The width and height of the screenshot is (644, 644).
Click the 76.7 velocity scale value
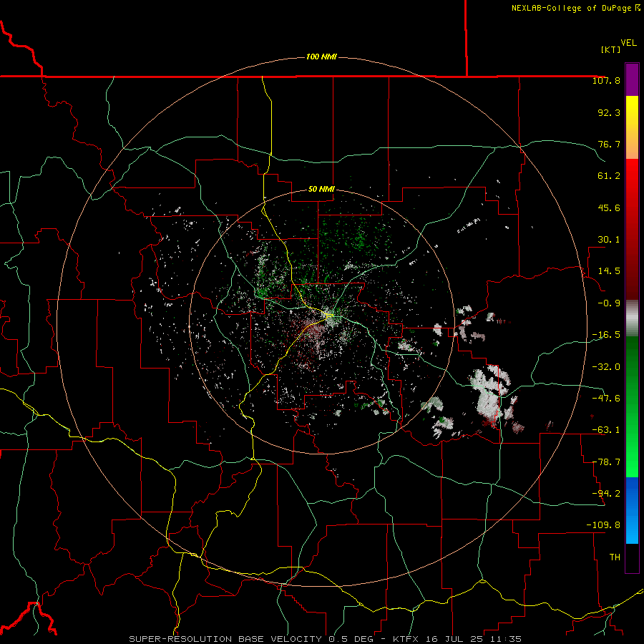[609, 144]
